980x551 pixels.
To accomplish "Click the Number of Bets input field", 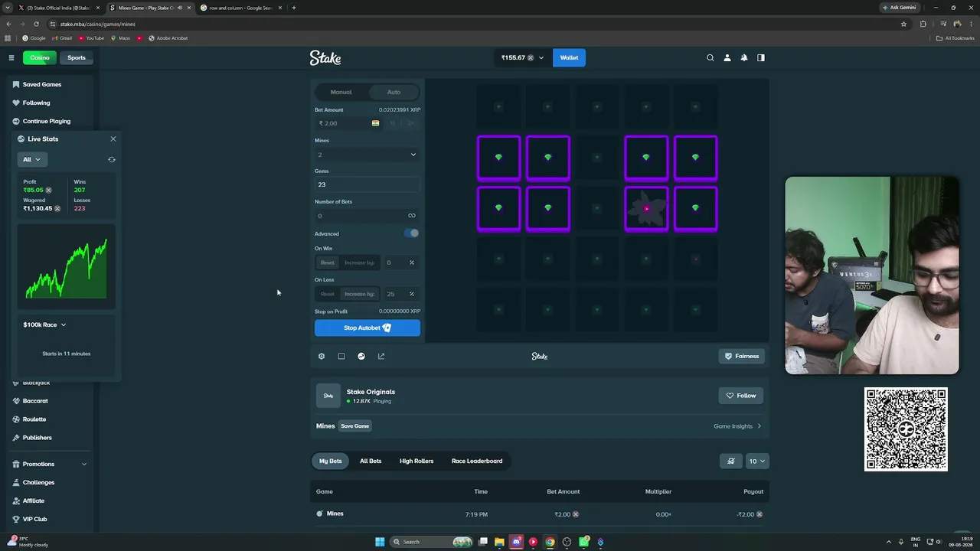I will 367,216.
